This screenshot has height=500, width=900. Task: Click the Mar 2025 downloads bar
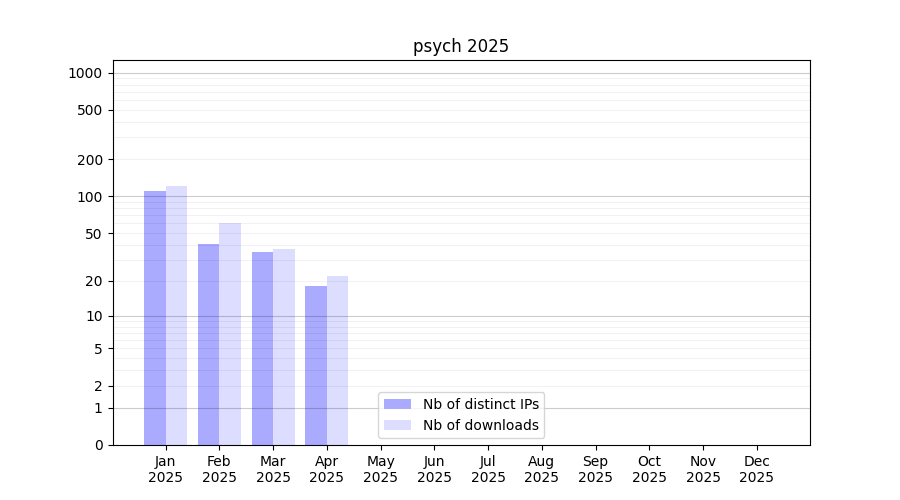[x=284, y=347]
